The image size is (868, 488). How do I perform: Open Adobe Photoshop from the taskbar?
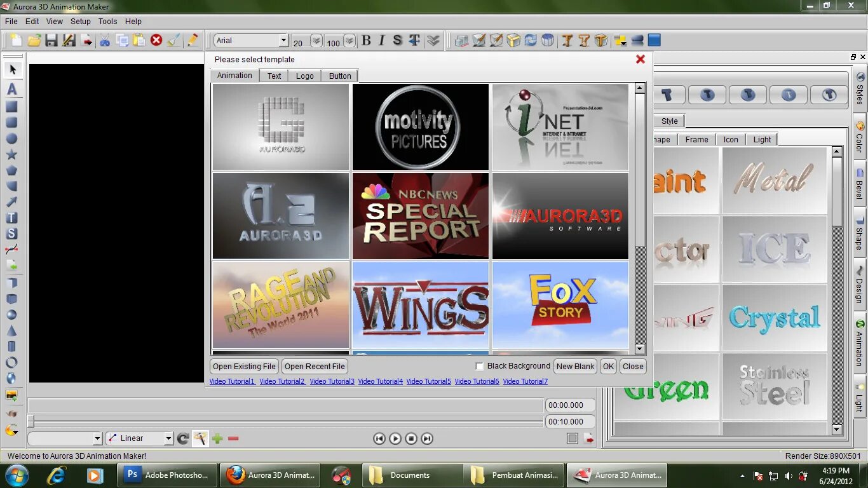(168, 475)
